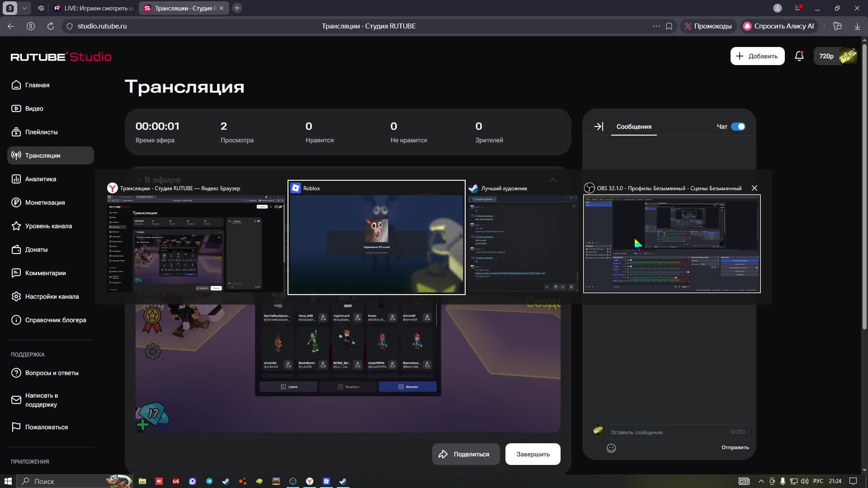Viewport: 868px width, 488px height.
Task: Click the Resume button in the stream preview
Action: [x=408, y=387]
